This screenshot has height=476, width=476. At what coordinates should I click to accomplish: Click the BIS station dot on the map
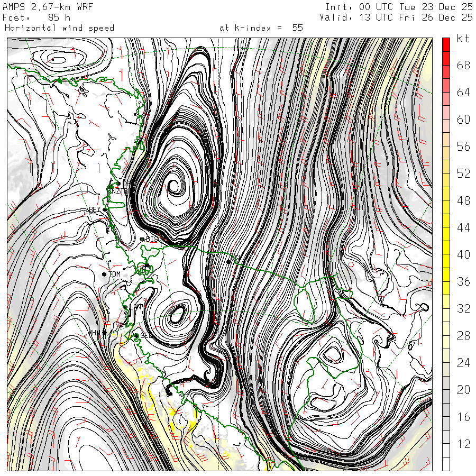coord(142,239)
